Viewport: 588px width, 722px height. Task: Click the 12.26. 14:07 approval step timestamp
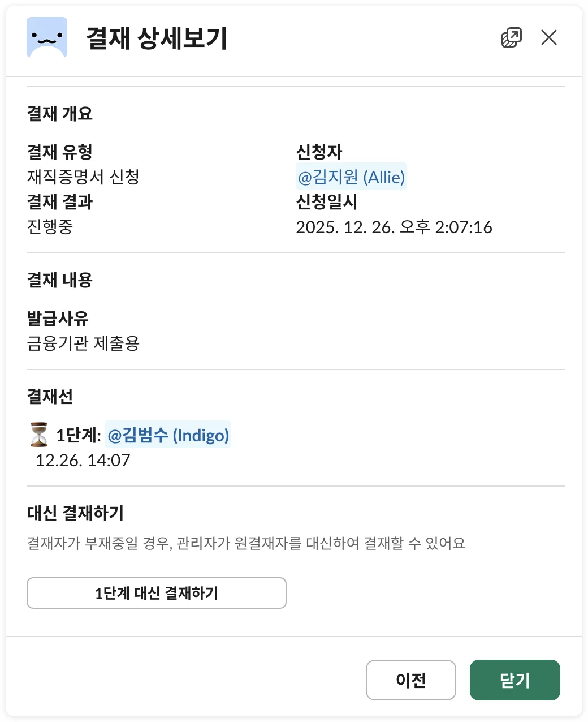(x=83, y=460)
